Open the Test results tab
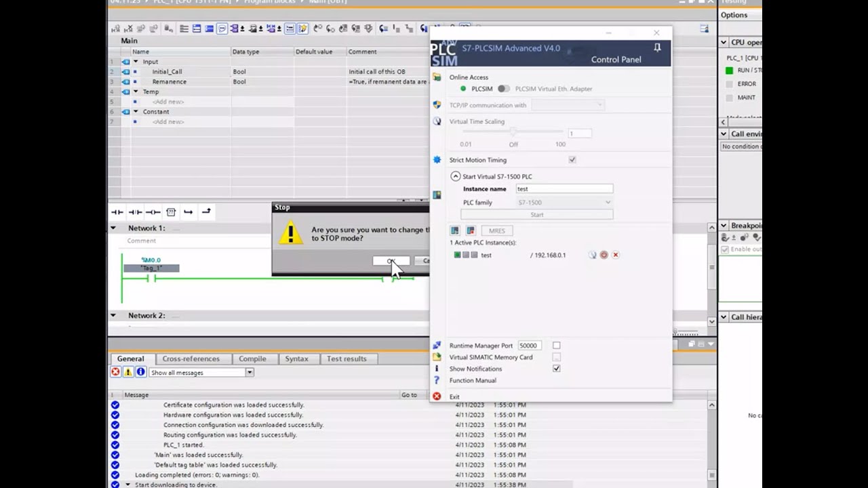Image resolution: width=868 pixels, height=488 pixels. [347, 359]
